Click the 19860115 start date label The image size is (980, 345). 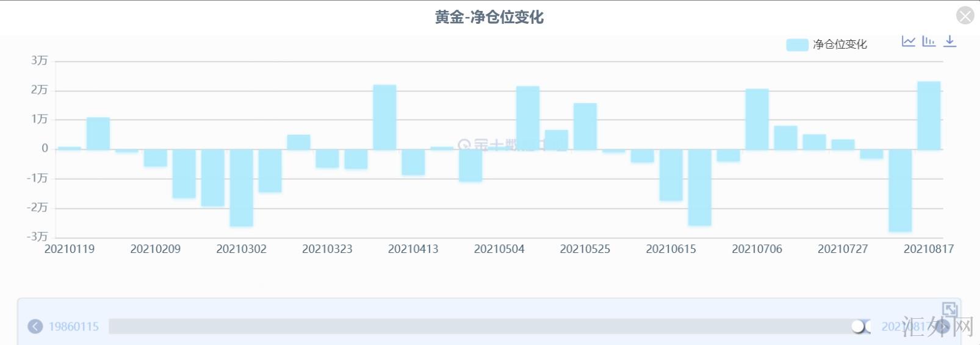[x=74, y=327]
